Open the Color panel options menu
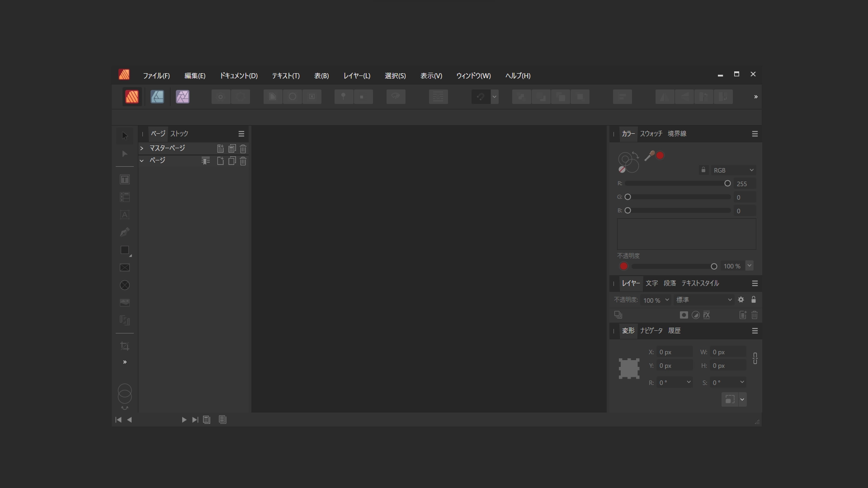 click(755, 134)
